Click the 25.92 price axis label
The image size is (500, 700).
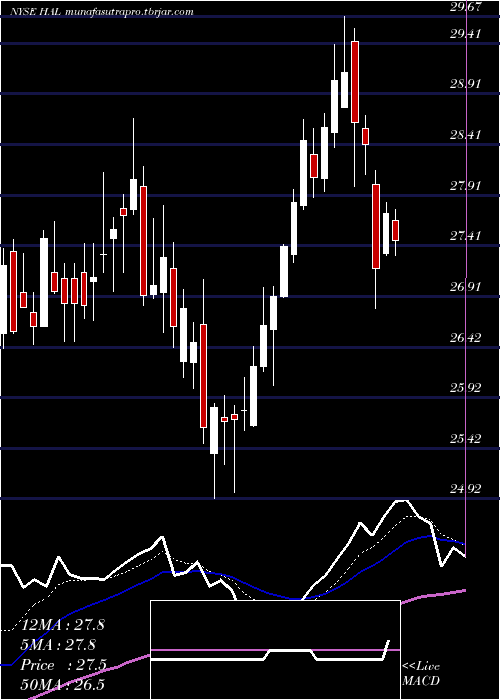(x=466, y=387)
